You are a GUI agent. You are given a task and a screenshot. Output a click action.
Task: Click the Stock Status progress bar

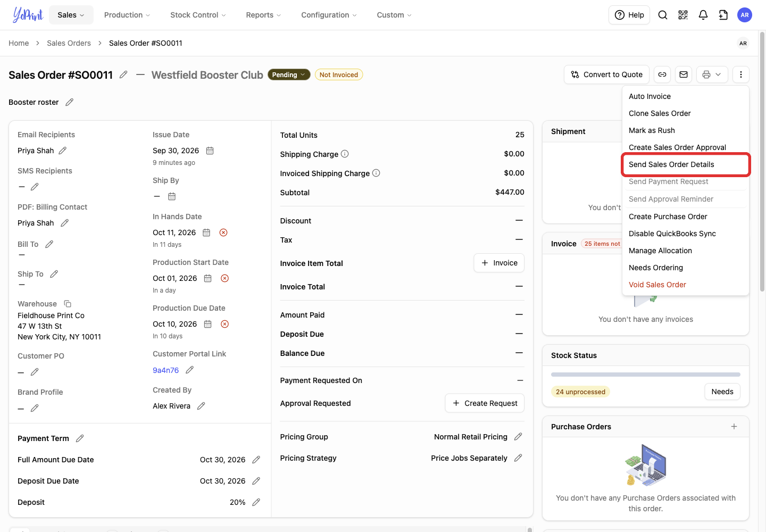pyautogui.click(x=646, y=375)
